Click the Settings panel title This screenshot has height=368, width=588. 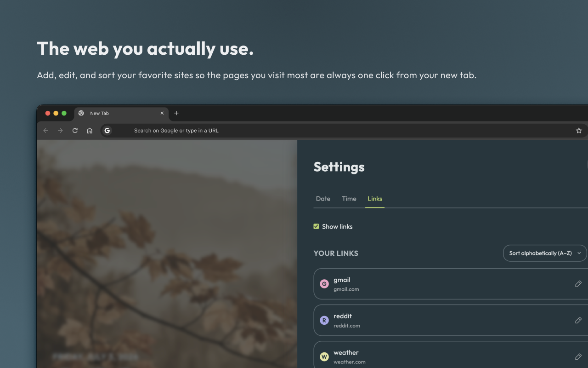[x=339, y=167]
